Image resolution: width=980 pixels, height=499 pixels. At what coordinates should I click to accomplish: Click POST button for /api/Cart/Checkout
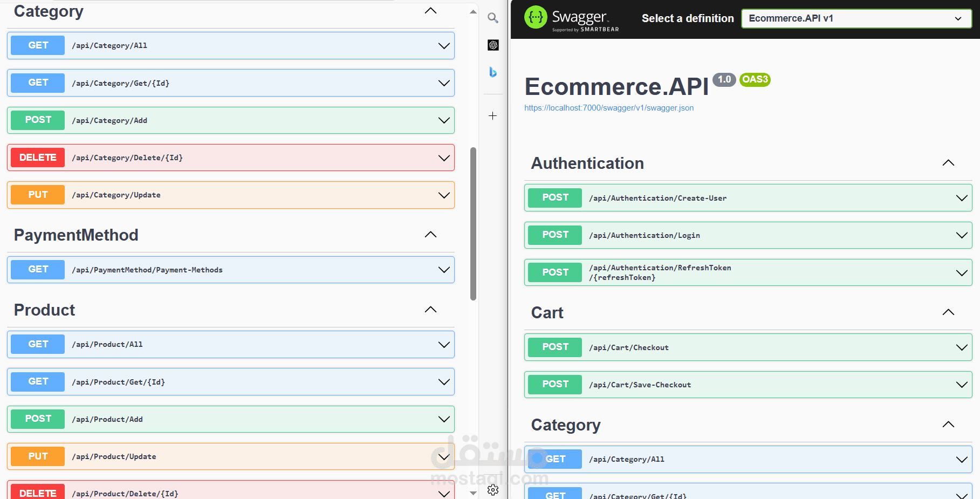click(555, 347)
